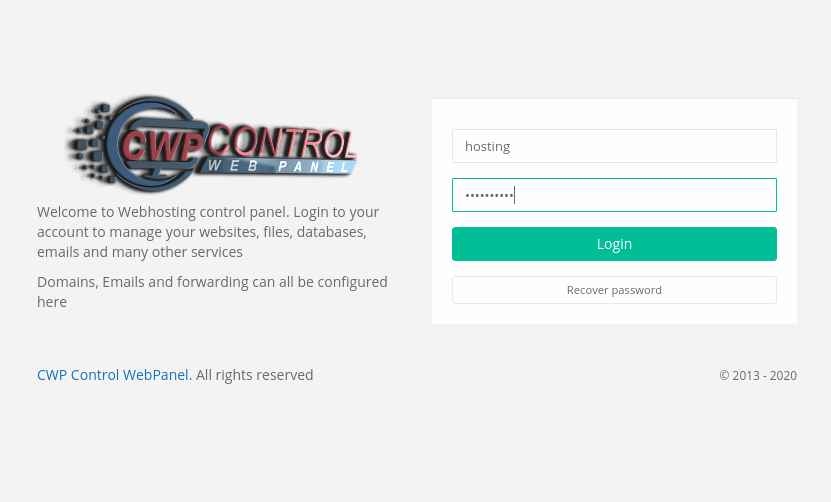Image resolution: width=831 pixels, height=502 pixels.
Task: Click the red CONTROL word in logo
Action: tap(281, 141)
